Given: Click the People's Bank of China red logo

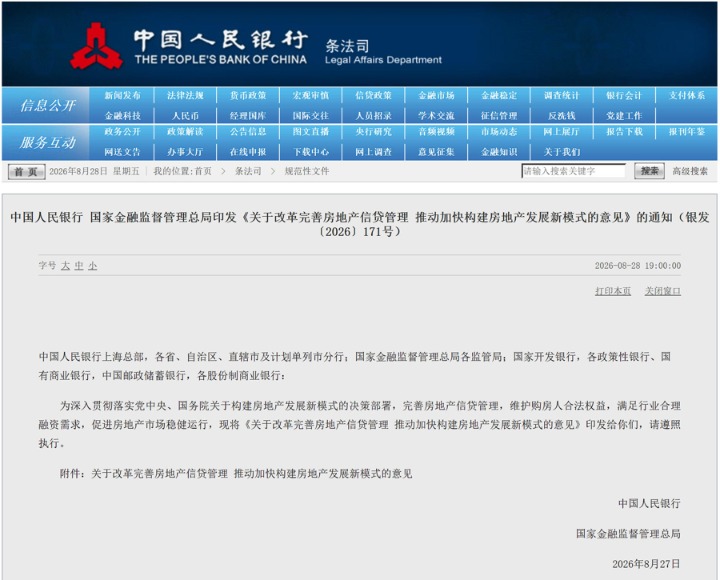Looking at the screenshot, I should point(96,46).
